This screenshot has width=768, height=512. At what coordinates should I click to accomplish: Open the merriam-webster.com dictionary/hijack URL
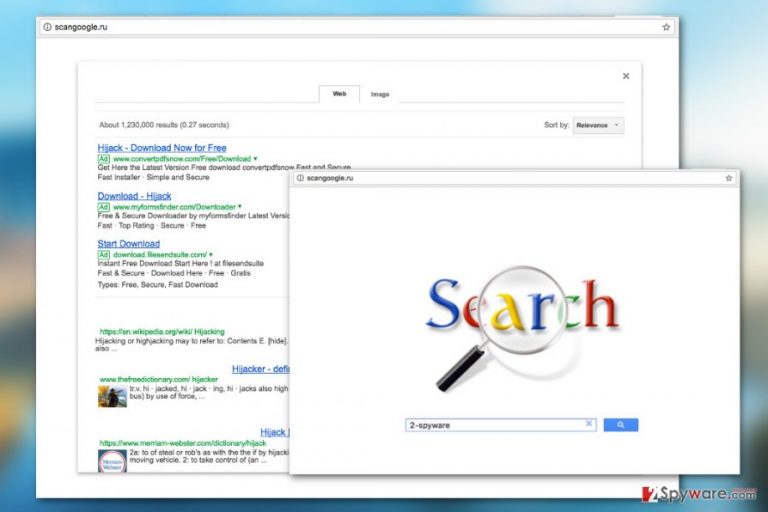183,443
